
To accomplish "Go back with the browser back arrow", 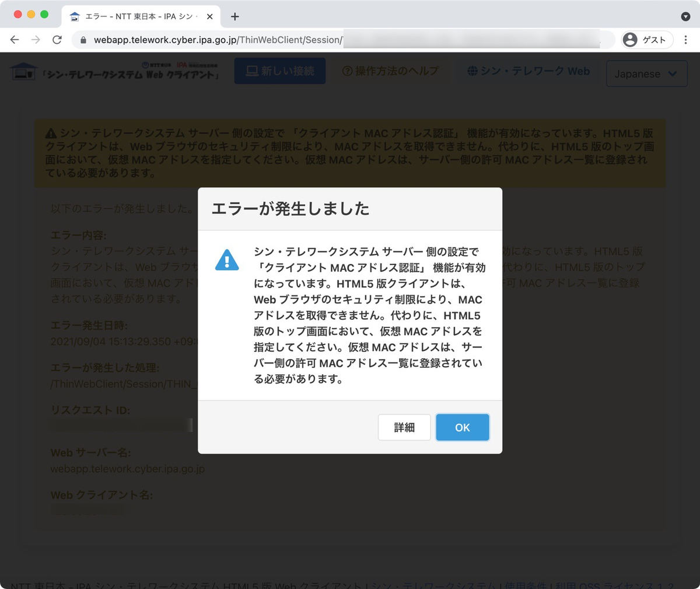I will click(15, 40).
